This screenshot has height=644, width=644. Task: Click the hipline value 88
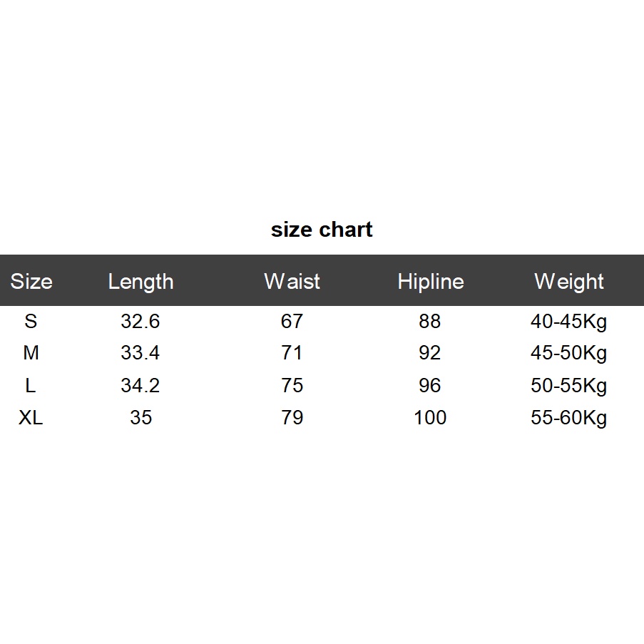(430, 321)
